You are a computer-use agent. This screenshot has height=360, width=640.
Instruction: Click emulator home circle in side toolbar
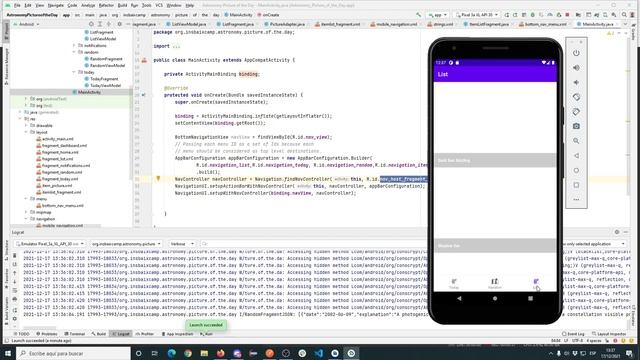click(x=576, y=171)
